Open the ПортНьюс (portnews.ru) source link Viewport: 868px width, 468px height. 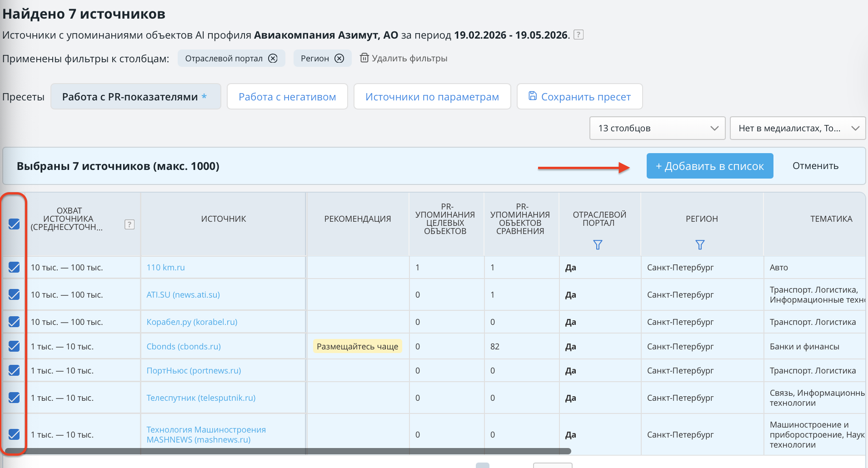194,370
